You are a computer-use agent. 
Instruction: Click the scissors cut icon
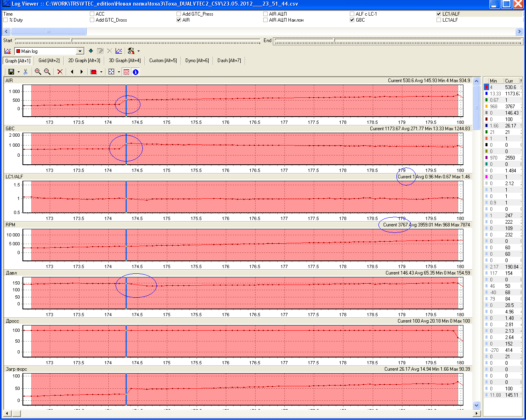click(x=26, y=72)
